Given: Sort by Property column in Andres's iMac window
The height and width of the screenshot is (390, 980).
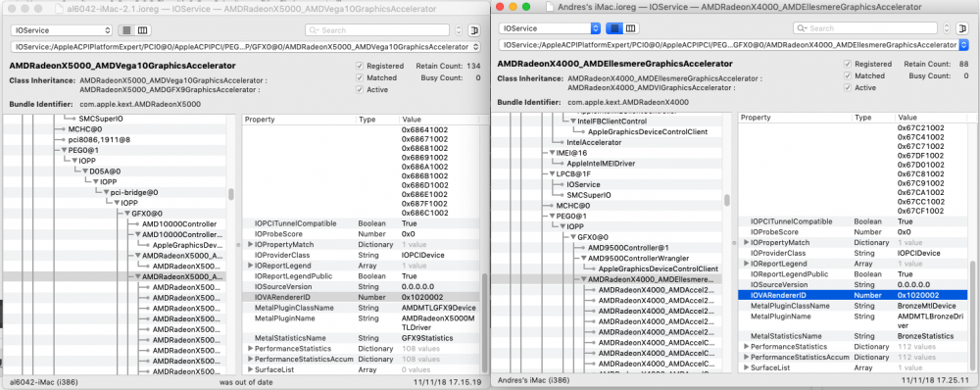Looking at the screenshot, I should click(795, 118).
